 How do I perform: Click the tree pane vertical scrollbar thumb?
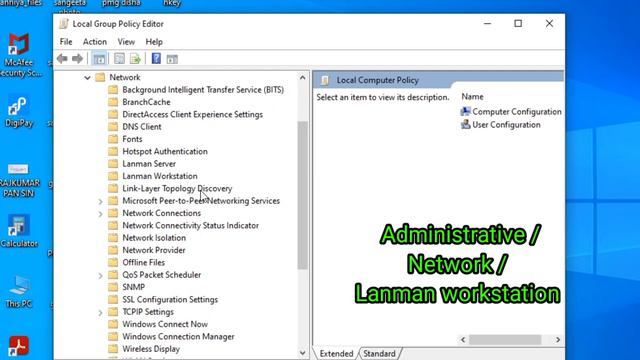(x=302, y=195)
